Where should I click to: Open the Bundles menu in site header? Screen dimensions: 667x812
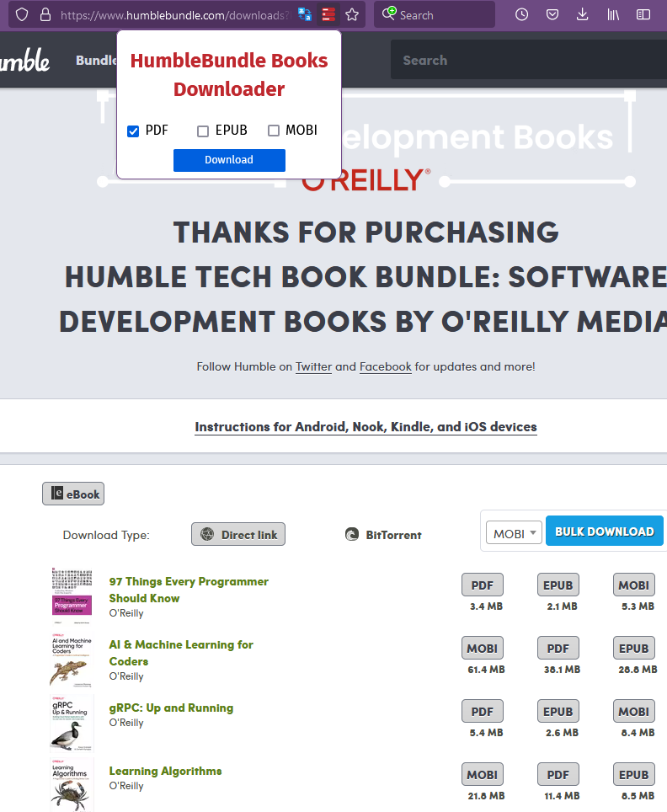tap(96, 60)
